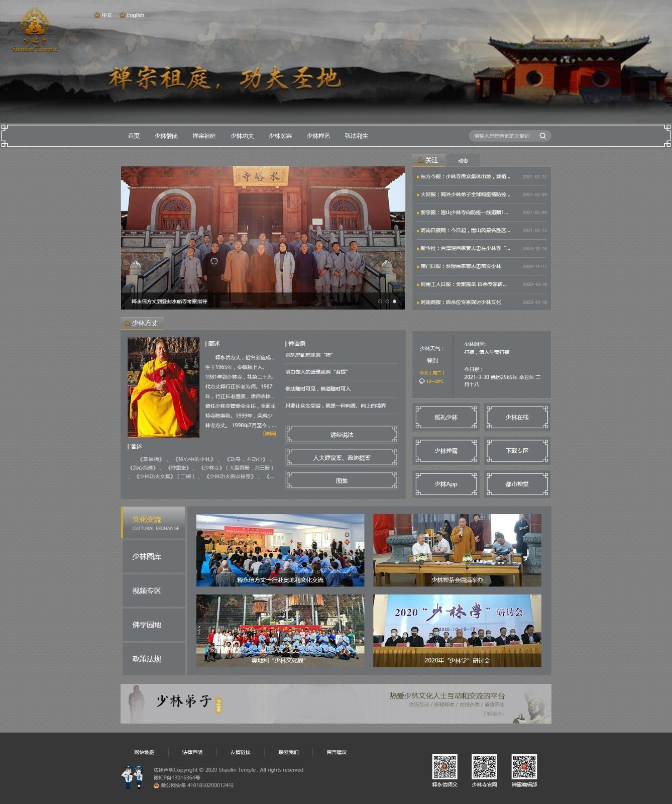Select the 少林图库 side tab
This screenshot has width=672, height=804.
coord(154,557)
